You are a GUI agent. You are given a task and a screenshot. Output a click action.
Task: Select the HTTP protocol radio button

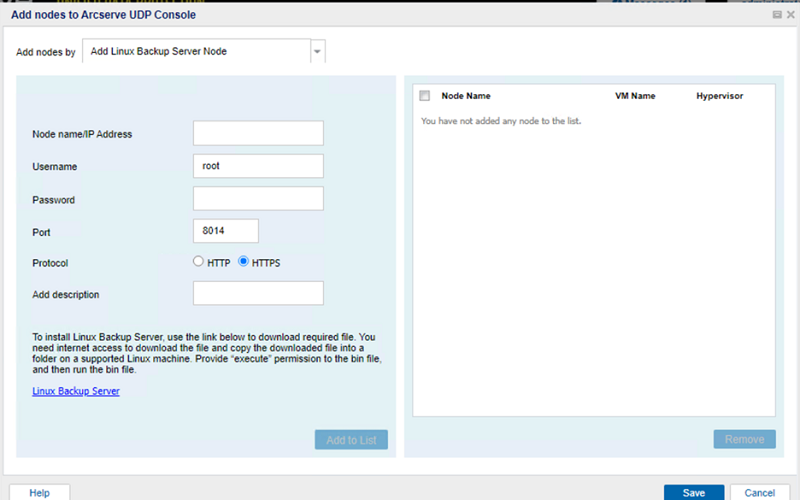click(198, 261)
